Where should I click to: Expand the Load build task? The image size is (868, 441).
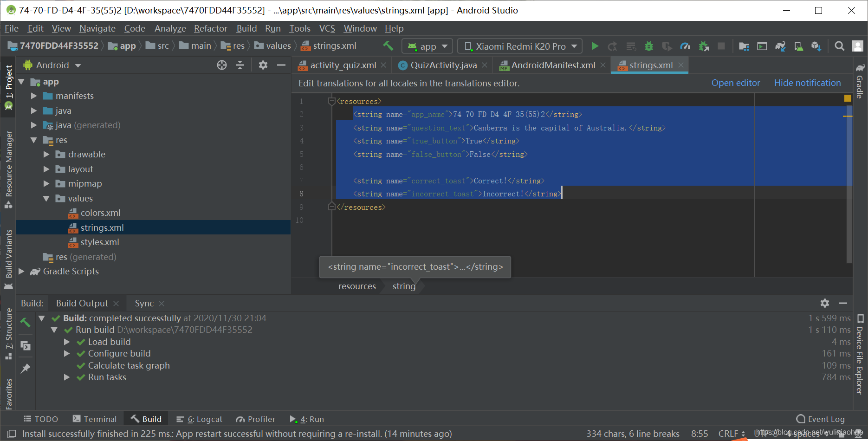tap(67, 342)
